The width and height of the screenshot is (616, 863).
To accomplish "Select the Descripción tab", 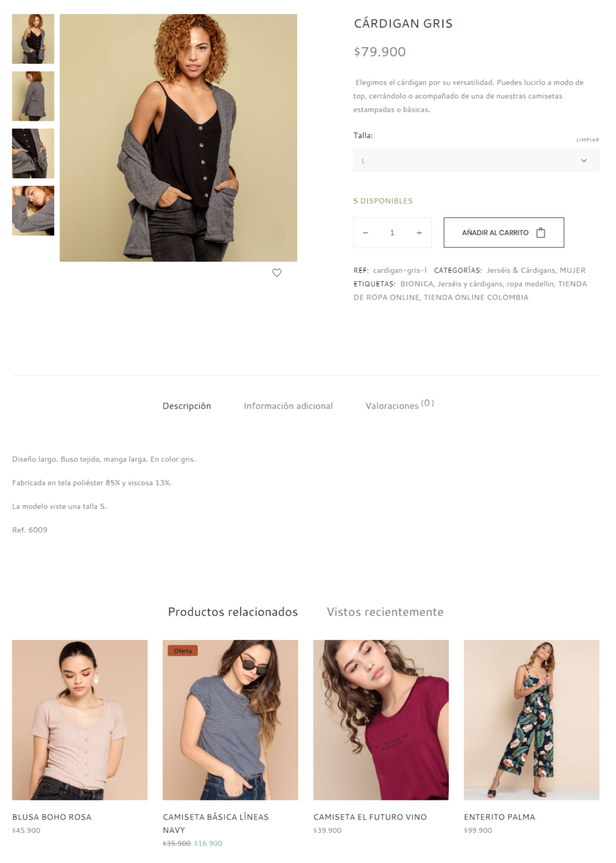I will (x=187, y=406).
